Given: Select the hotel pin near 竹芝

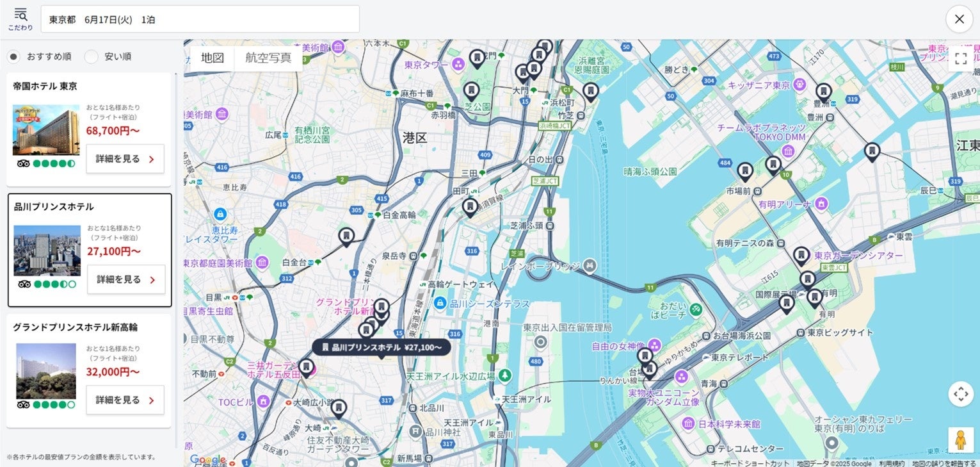Looking at the screenshot, I should pyautogui.click(x=591, y=92).
